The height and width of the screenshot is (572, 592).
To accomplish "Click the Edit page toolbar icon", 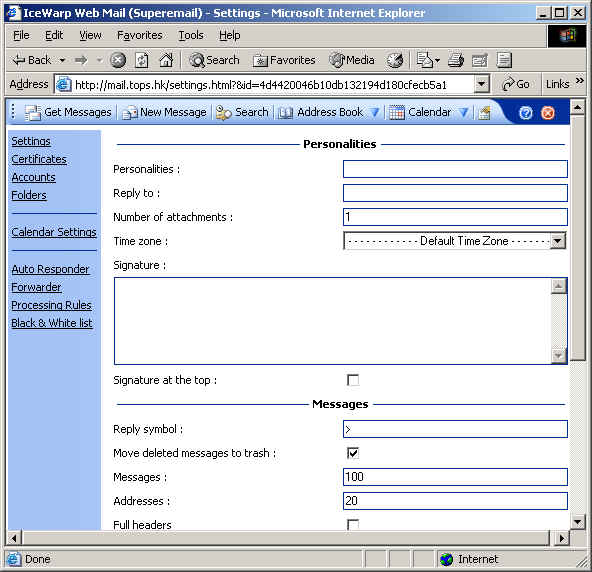I will click(x=479, y=60).
